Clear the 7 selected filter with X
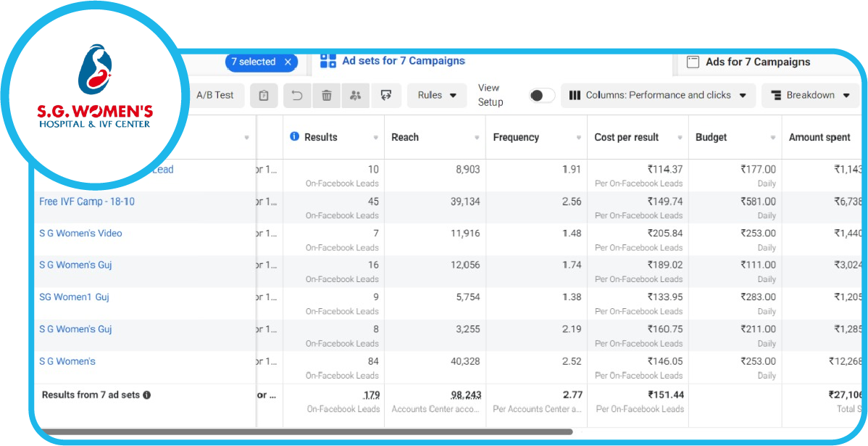Image resolution: width=868 pixels, height=446 pixels. pos(288,62)
